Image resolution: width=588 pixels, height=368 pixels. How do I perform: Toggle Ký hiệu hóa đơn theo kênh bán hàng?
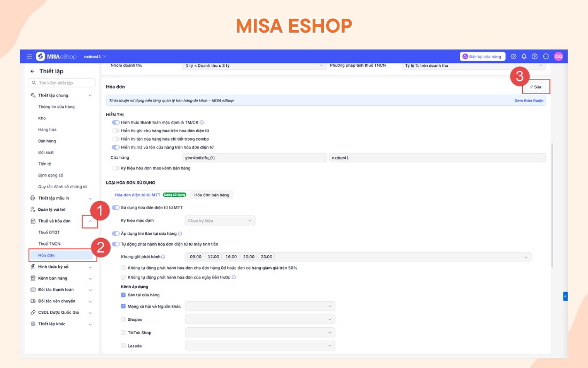(x=115, y=168)
